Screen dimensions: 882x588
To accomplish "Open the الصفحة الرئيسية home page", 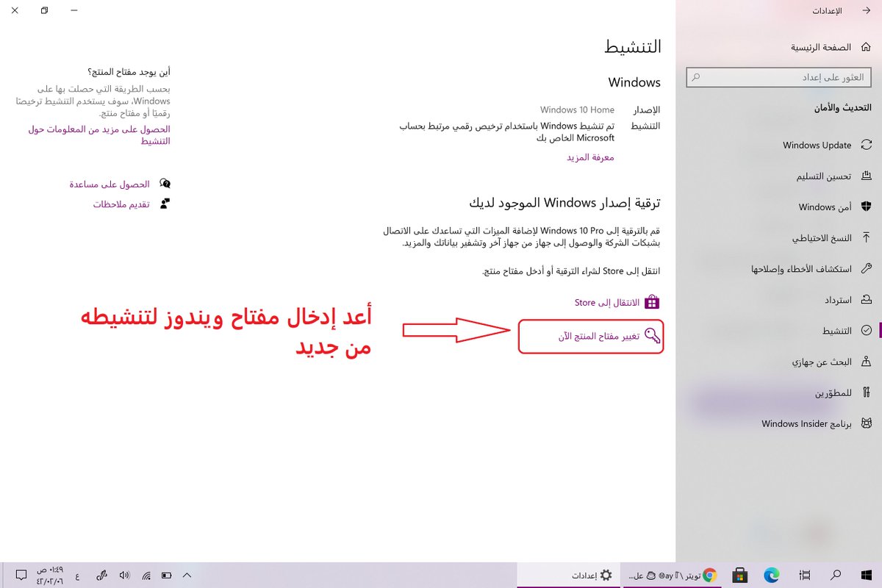I will (831, 47).
